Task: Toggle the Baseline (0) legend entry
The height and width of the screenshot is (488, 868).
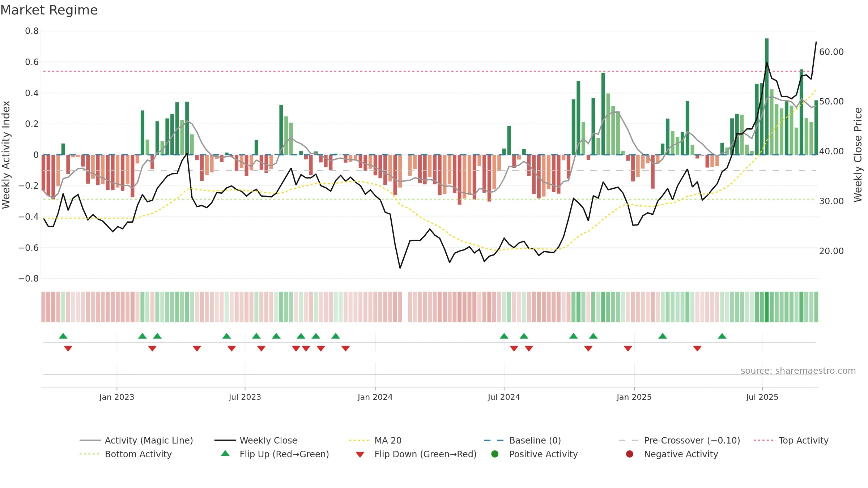Action: [522, 440]
